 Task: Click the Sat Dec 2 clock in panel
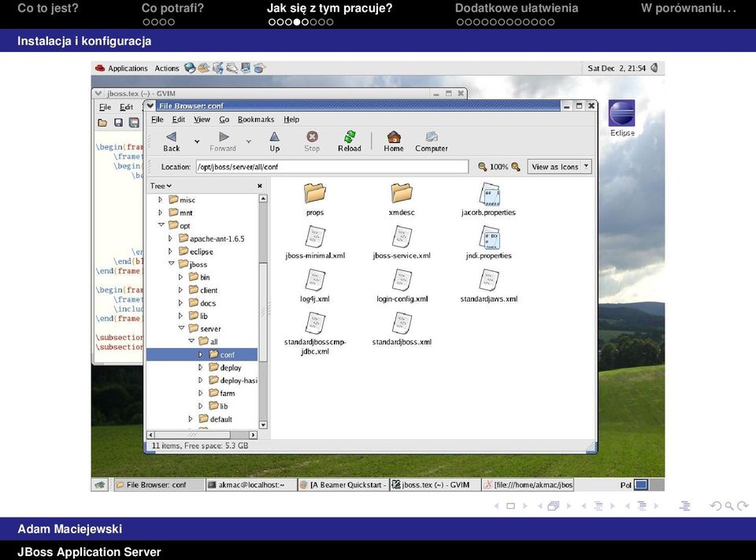(616, 68)
